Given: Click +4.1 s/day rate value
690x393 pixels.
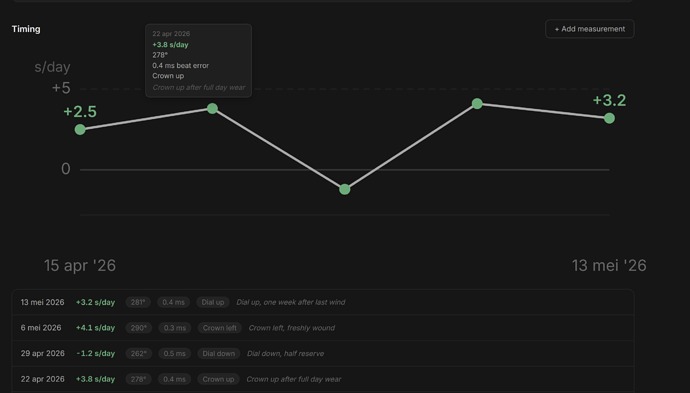Looking at the screenshot, I should coord(95,328).
